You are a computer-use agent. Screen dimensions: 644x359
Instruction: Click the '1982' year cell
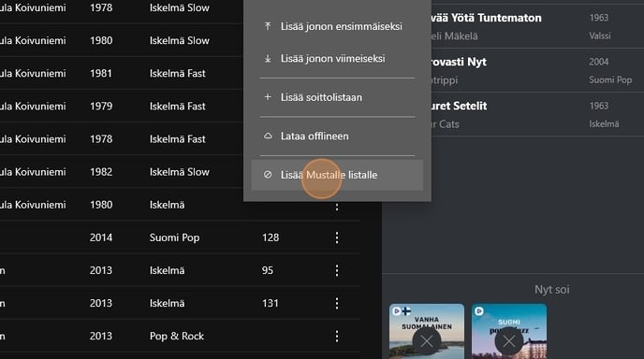click(x=101, y=172)
